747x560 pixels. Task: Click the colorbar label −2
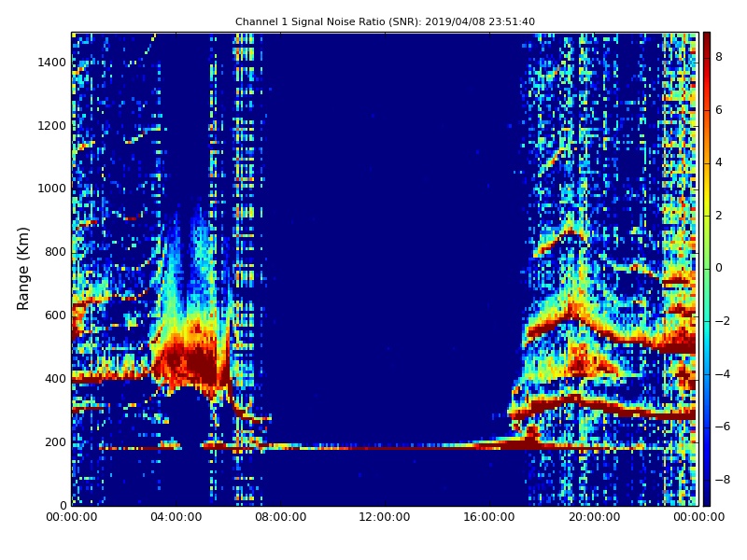[x=723, y=321]
